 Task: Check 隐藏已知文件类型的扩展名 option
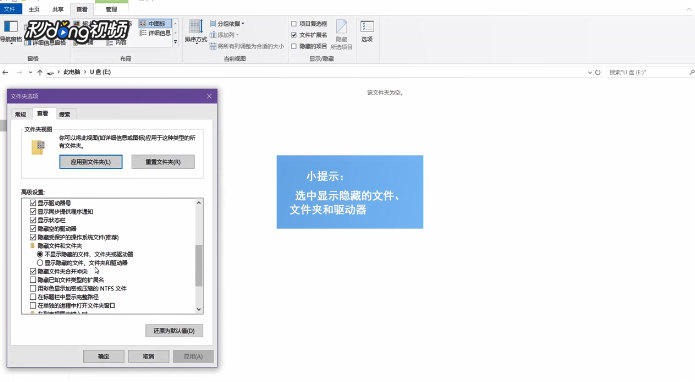pos(33,280)
